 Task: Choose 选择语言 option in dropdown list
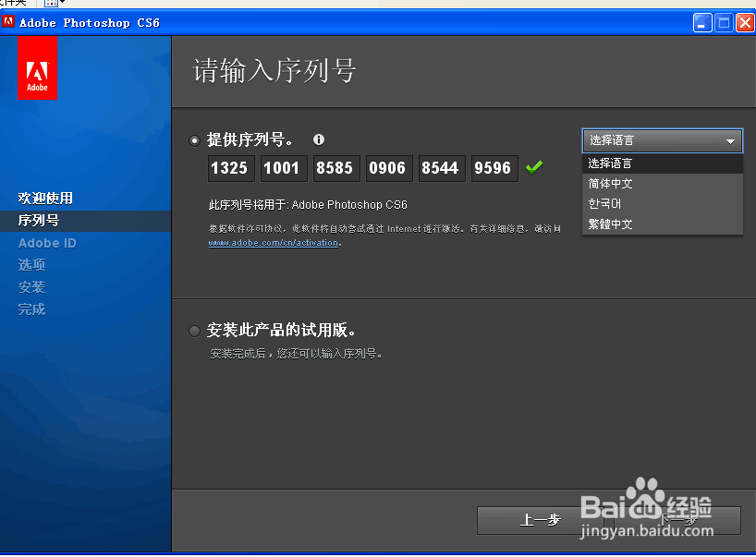663,163
